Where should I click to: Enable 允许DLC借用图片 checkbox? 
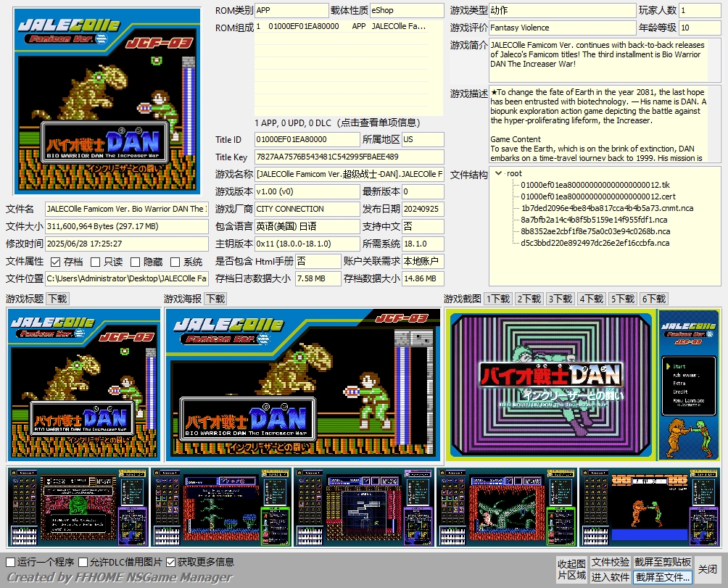83,563
